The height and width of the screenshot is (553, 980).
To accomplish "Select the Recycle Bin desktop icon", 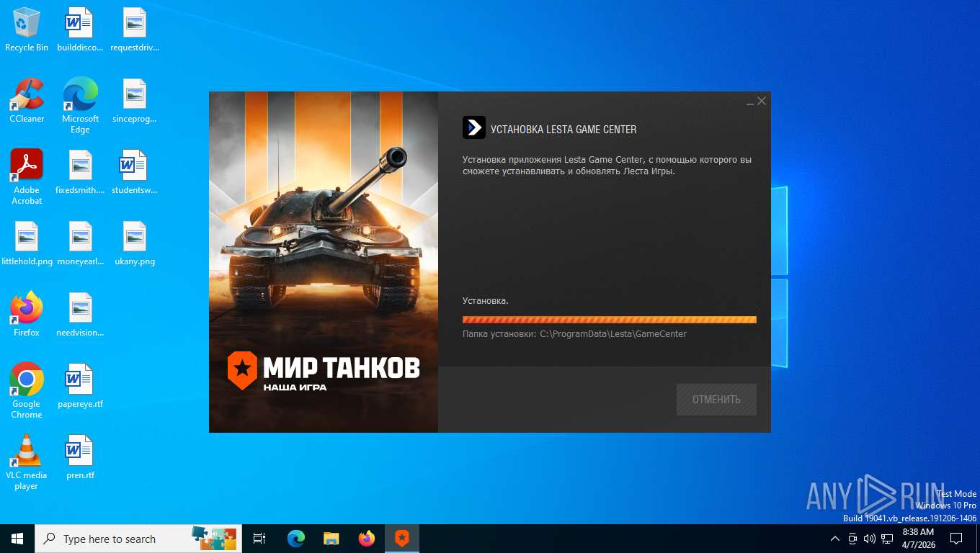I will 27,30.
